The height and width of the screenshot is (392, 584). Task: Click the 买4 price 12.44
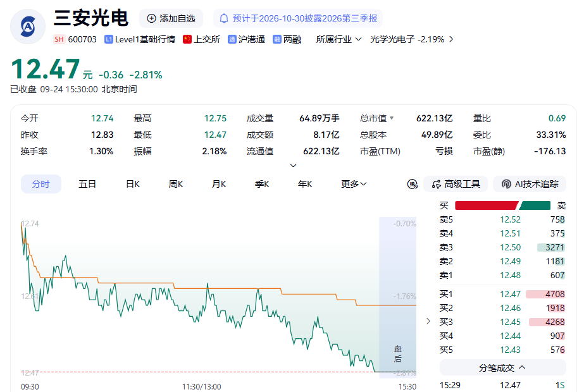[x=510, y=336]
